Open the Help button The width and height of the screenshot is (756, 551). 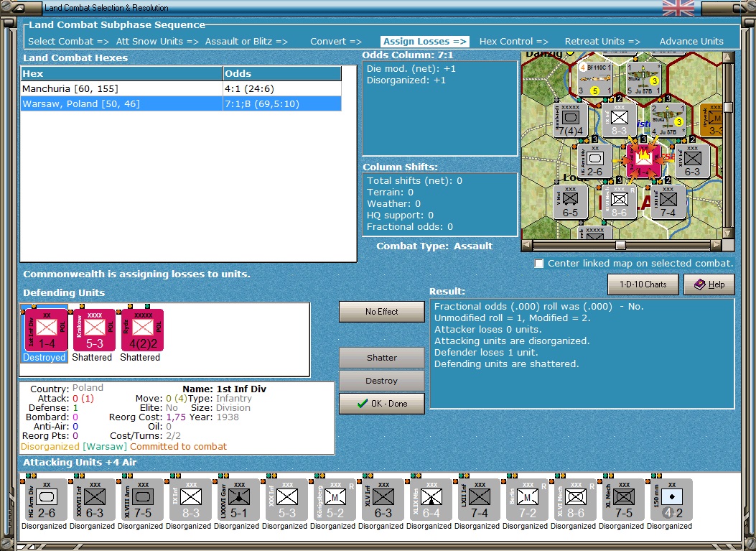click(x=709, y=284)
